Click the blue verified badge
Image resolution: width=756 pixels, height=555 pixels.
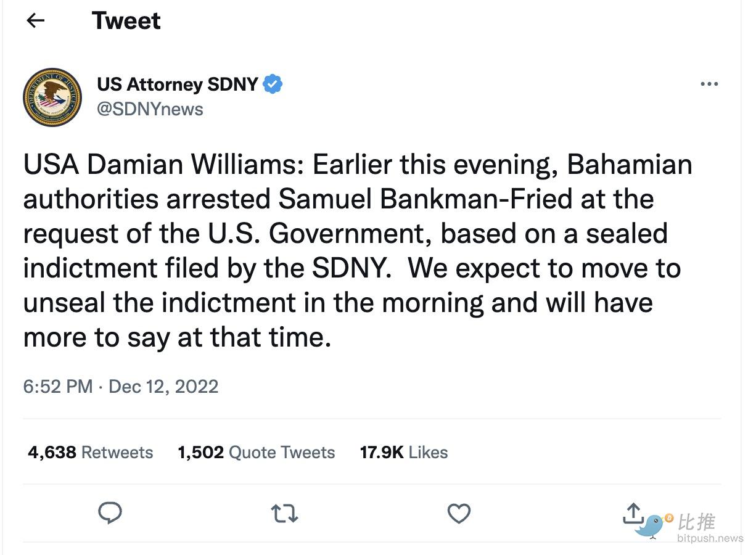coord(273,84)
